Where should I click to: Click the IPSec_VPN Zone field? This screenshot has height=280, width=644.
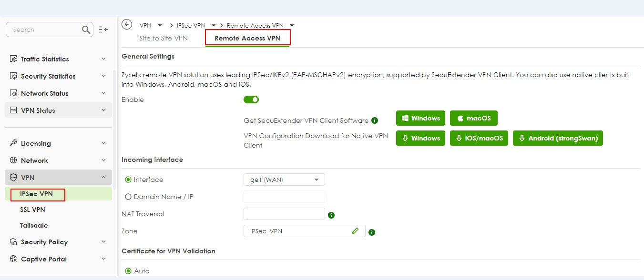304,231
